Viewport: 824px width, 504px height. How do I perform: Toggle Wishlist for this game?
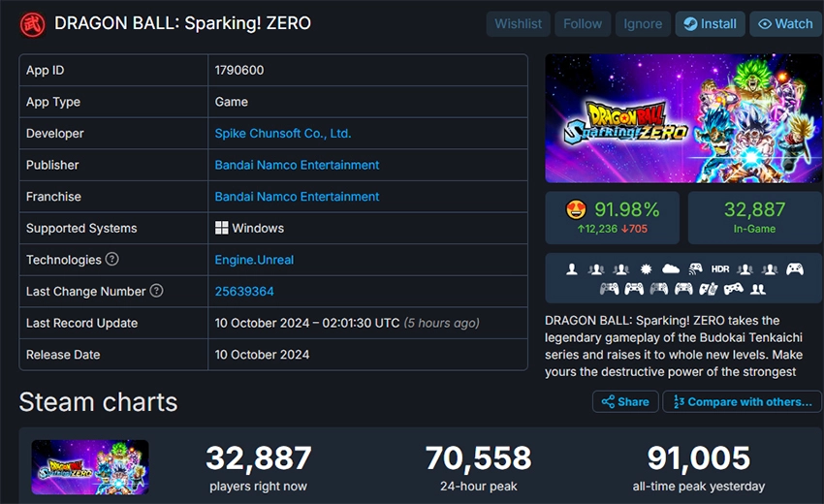[519, 23]
